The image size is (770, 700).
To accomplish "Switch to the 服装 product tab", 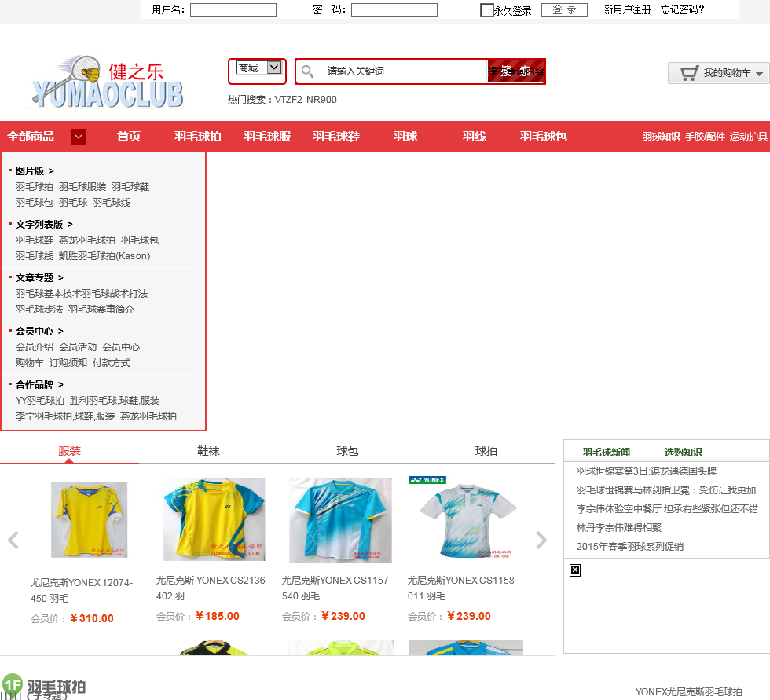I will point(69,451).
